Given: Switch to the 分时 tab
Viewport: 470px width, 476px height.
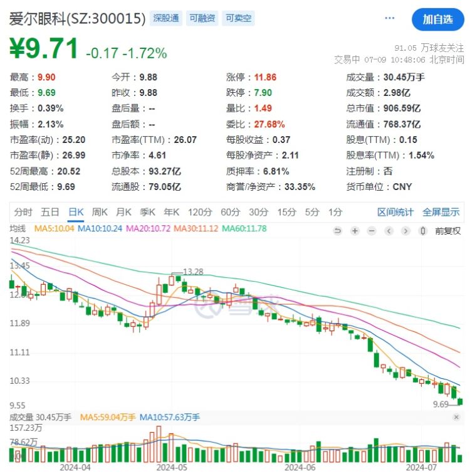Looking at the screenshot, I should coord(23,212).
